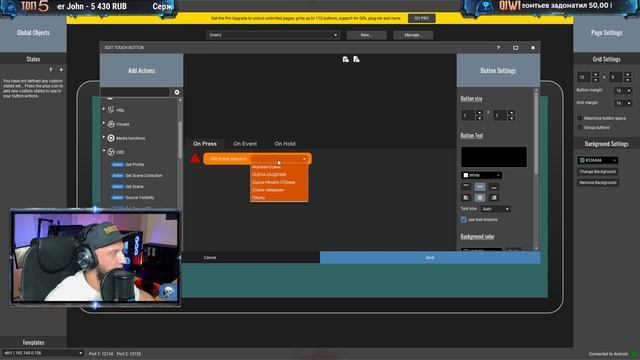The image size is (640, 360).
Task: Clear the Add Actions search with the round icon
Action: (x=177, y=92)
